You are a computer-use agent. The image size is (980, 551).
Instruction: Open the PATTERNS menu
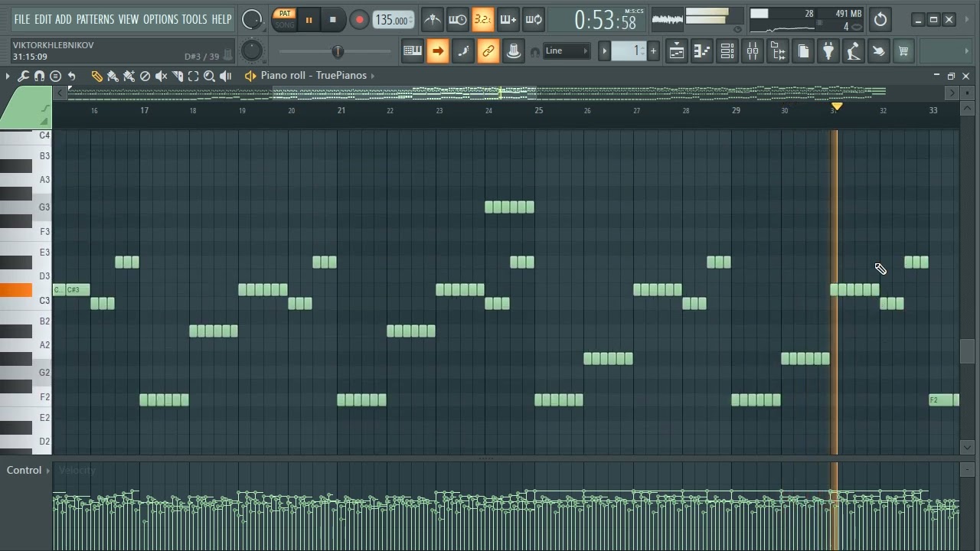coord(95,19)
